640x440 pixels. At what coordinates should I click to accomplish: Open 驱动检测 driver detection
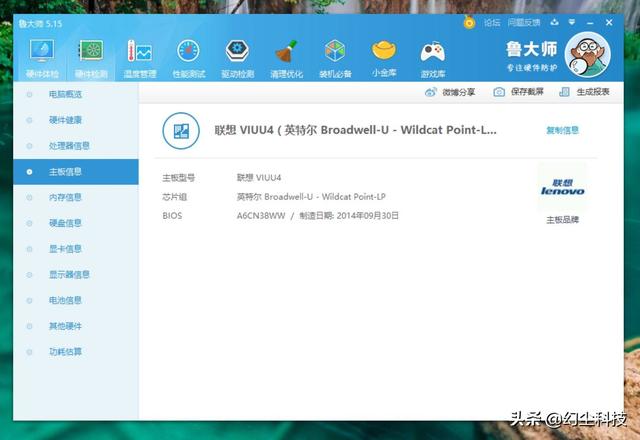click(238, 58)
